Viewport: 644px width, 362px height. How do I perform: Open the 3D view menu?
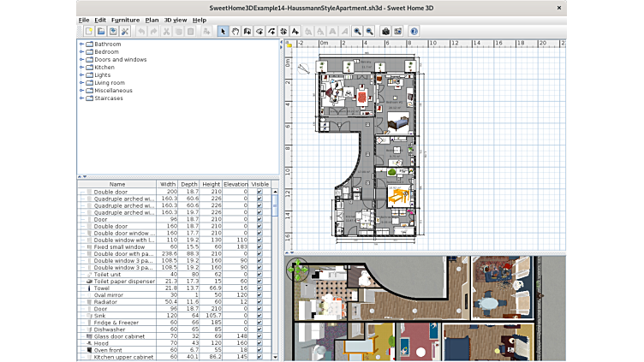point(176,20)
